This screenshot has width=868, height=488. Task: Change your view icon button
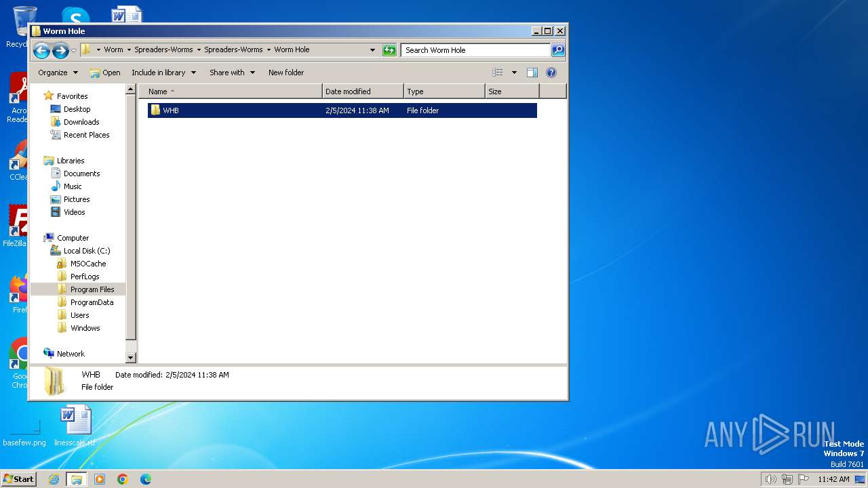click(498, 73)
